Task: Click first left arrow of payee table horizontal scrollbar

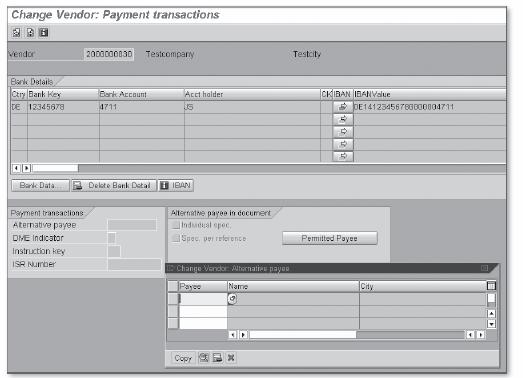Action: 233,334
